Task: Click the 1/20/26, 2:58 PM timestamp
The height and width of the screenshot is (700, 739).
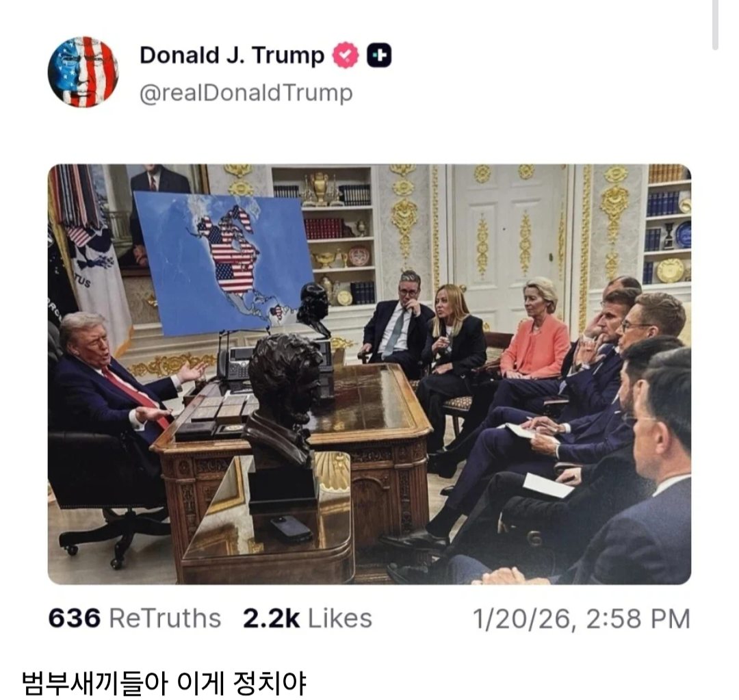Action: 581,619
